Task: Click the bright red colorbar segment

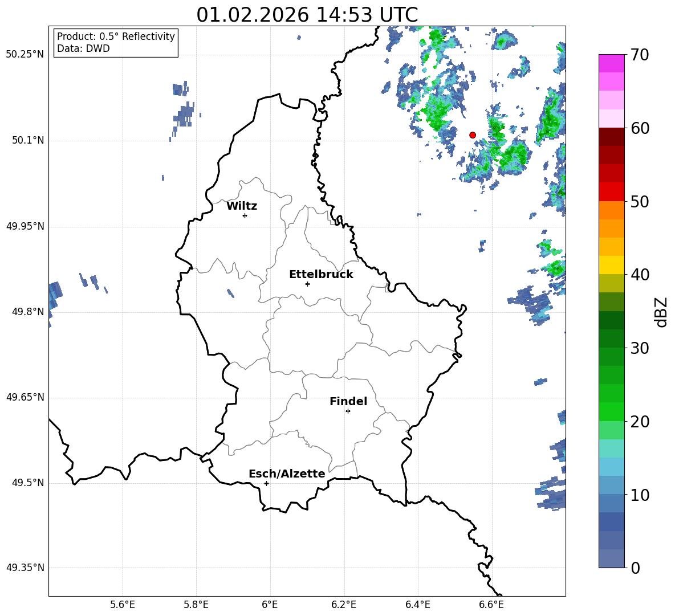Action: pyautogui.click(x=611, y=192)
